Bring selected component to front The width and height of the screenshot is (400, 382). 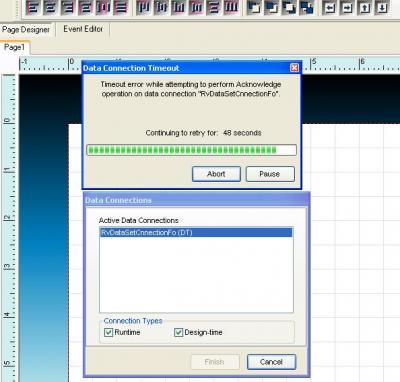coord(254,7)
